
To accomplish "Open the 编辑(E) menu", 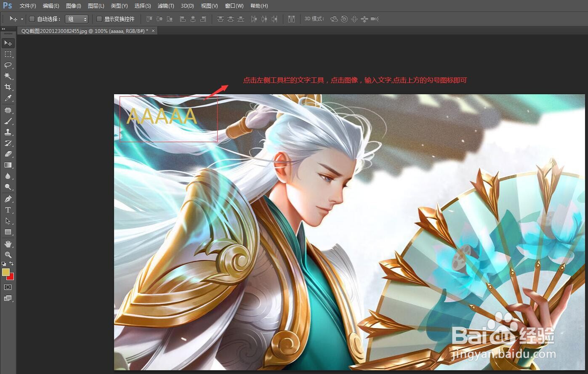I will pos(51,6).
